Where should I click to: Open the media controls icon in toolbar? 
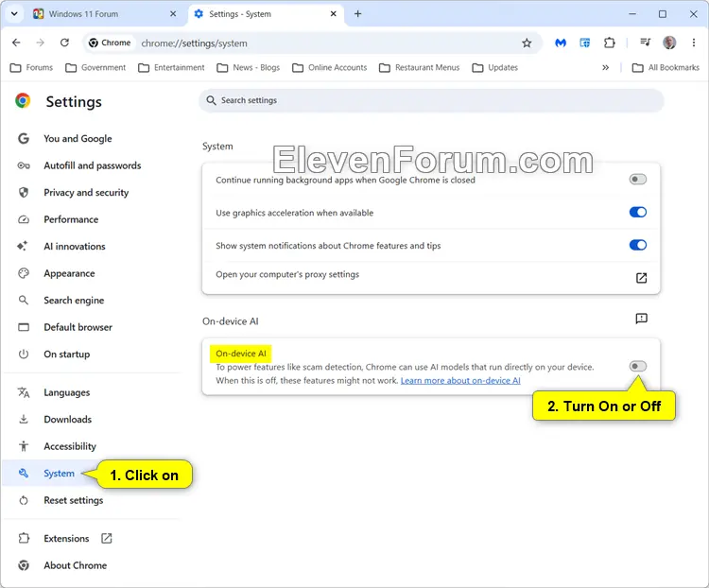646,43
